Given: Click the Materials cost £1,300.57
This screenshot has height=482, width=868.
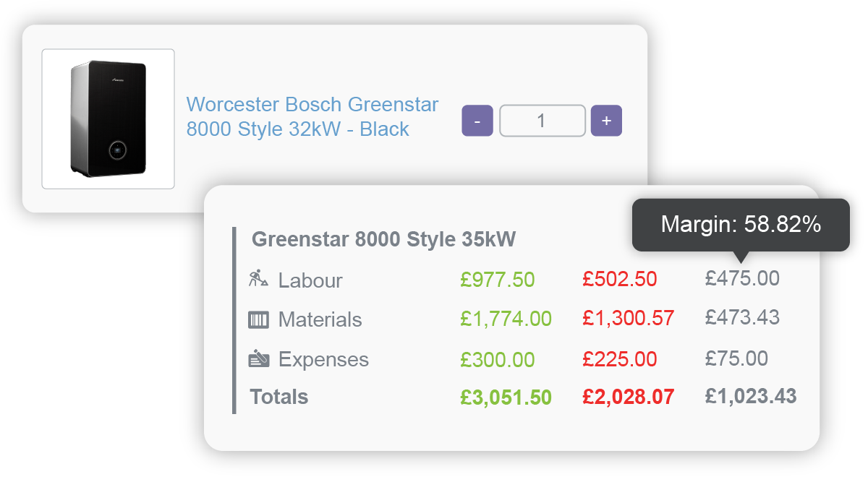Looking at the screenshot, I should point(629,318).
